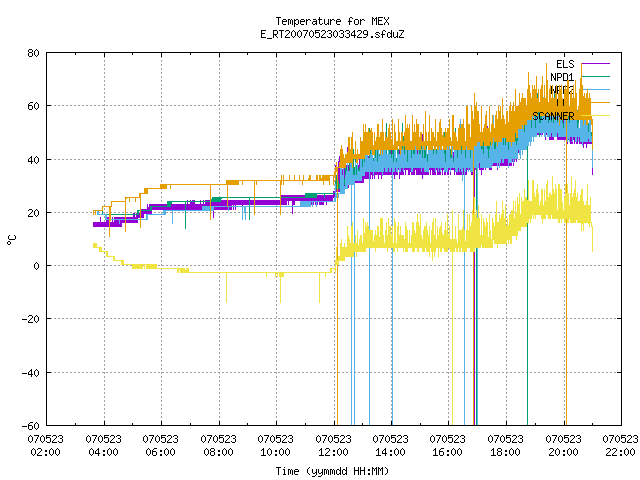Click the y-axis tick value '60'

point(33,106)
